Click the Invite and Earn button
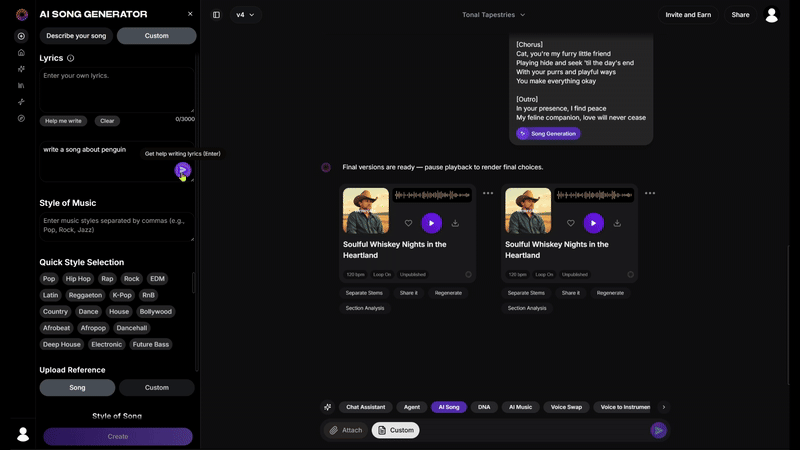 pyautogui.click(x=688, y=15)
